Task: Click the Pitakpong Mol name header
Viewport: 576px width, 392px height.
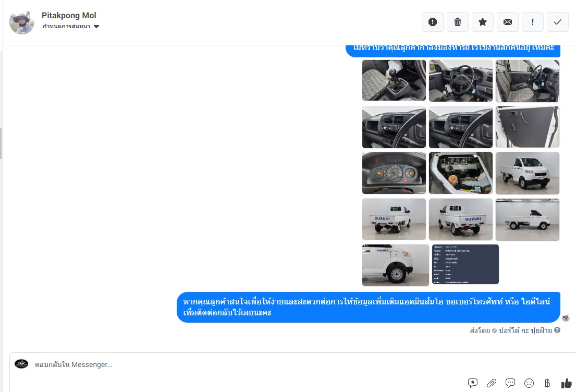Action: click(69, 16)
